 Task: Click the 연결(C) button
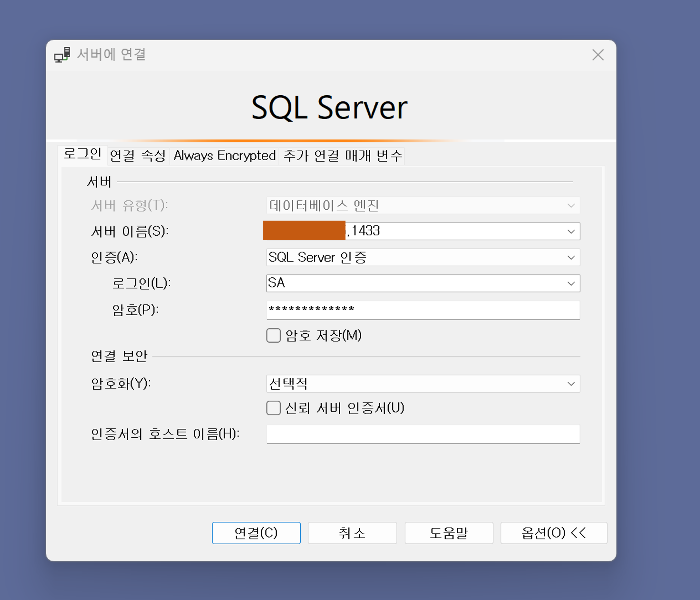256,533
